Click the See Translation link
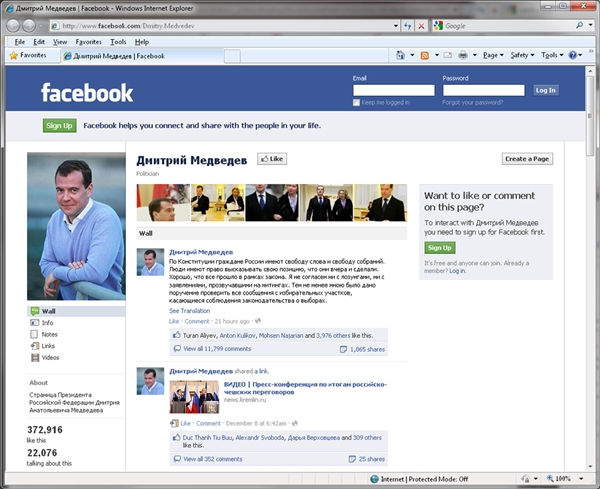This screenshot has height=489, width=600. click(x=188, y=311)
